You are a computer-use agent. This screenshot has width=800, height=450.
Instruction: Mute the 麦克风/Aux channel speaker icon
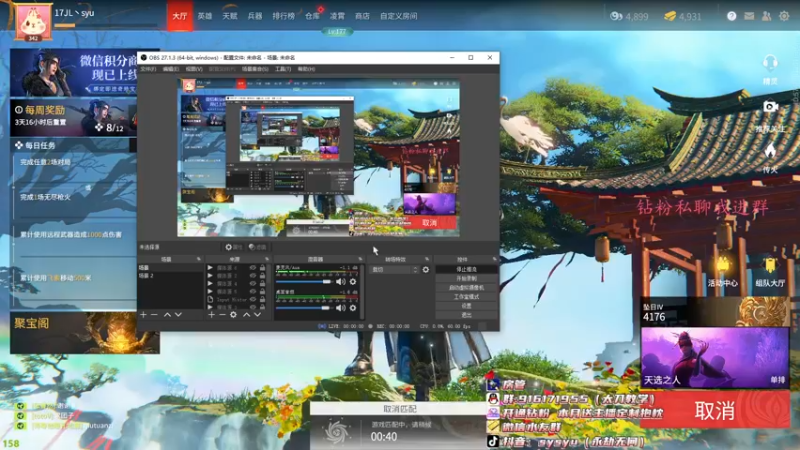click(x=341, y=282)
